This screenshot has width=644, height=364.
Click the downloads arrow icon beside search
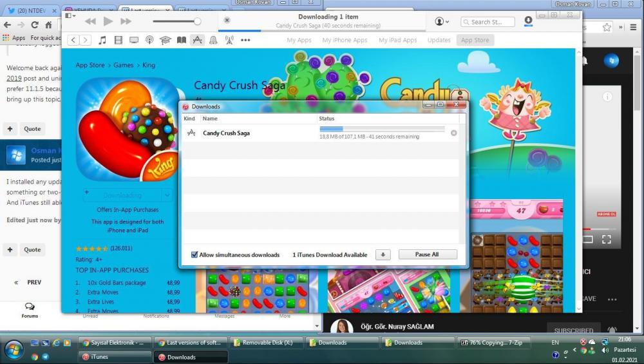pos(528,21)
